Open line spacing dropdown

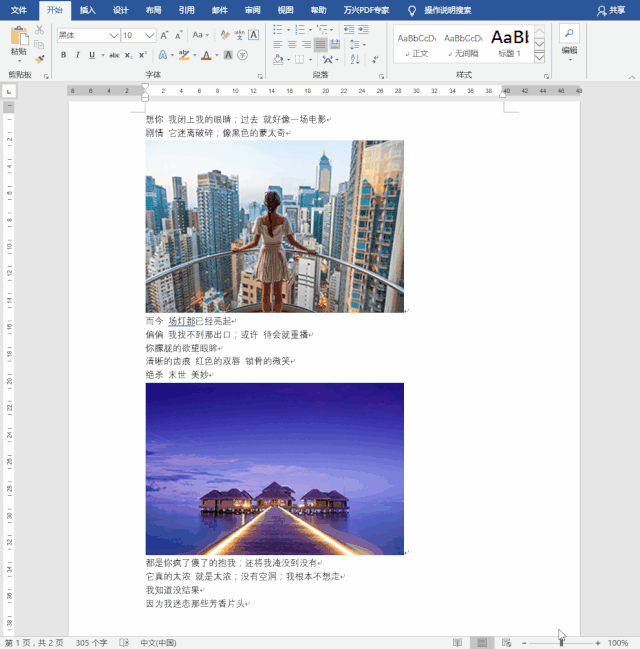[358, 44]
